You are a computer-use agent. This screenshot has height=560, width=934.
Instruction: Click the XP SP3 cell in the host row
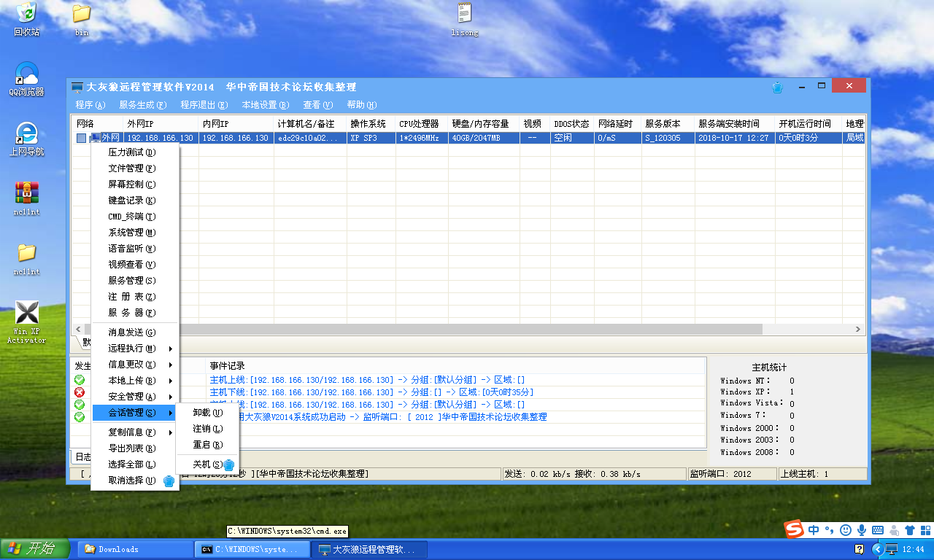371,138
